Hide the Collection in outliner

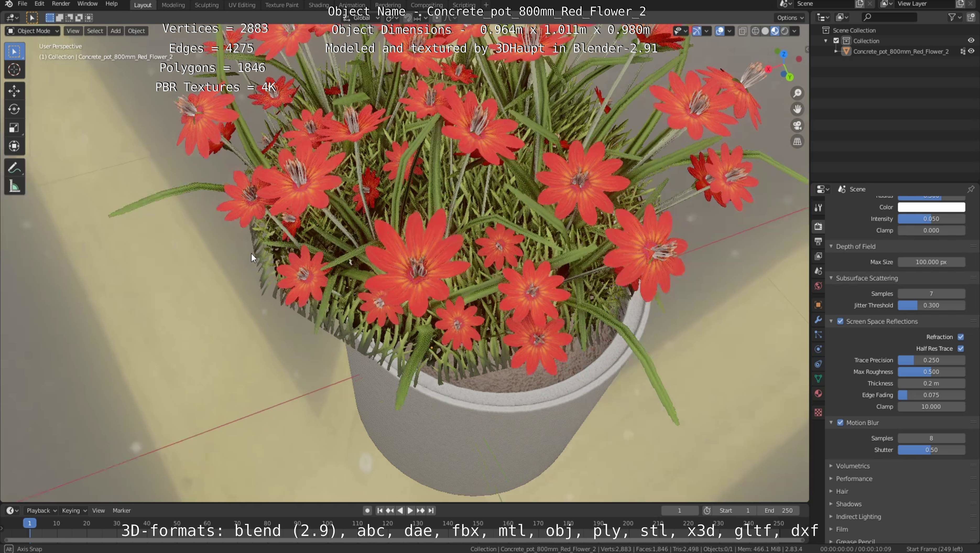[971, 40]
